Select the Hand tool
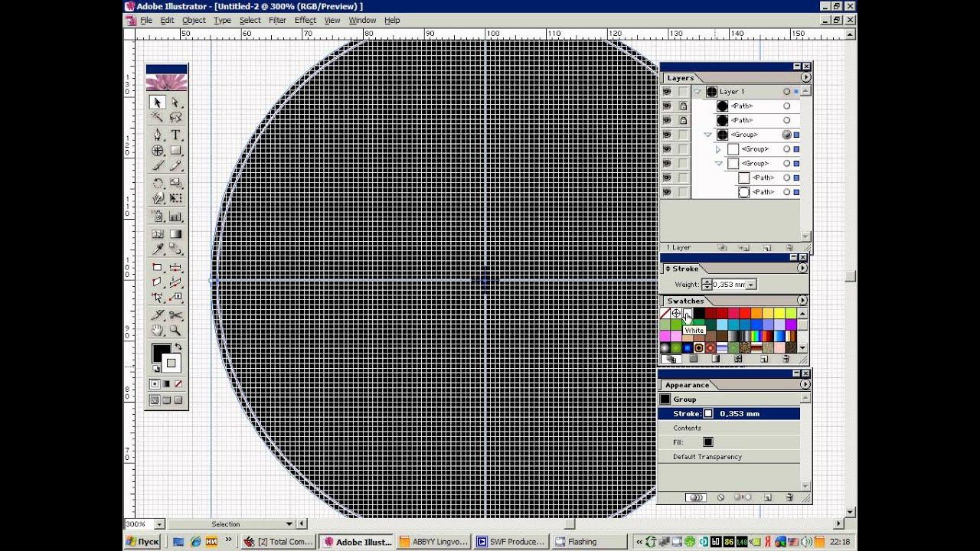 point(158,331)
